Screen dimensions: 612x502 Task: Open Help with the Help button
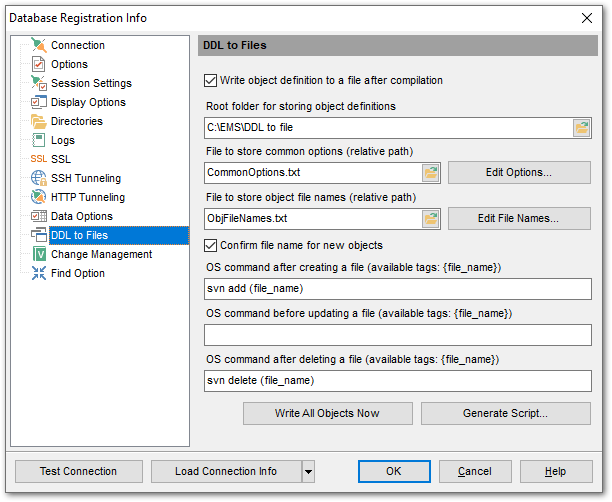pyautogui.click(x=556, y=472)
